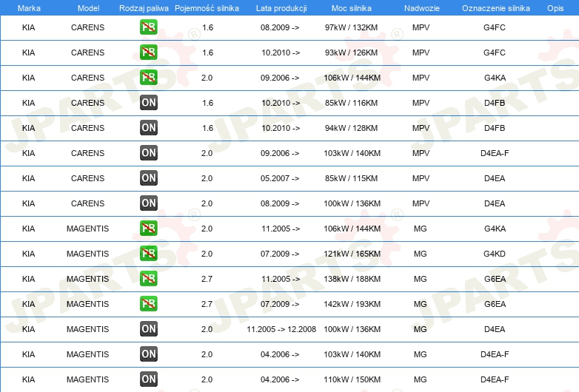The height and width of the screenshot is (392, 579).
Task: Select the 94kW / 128KM power cell
Action: [x=351, y=128]
